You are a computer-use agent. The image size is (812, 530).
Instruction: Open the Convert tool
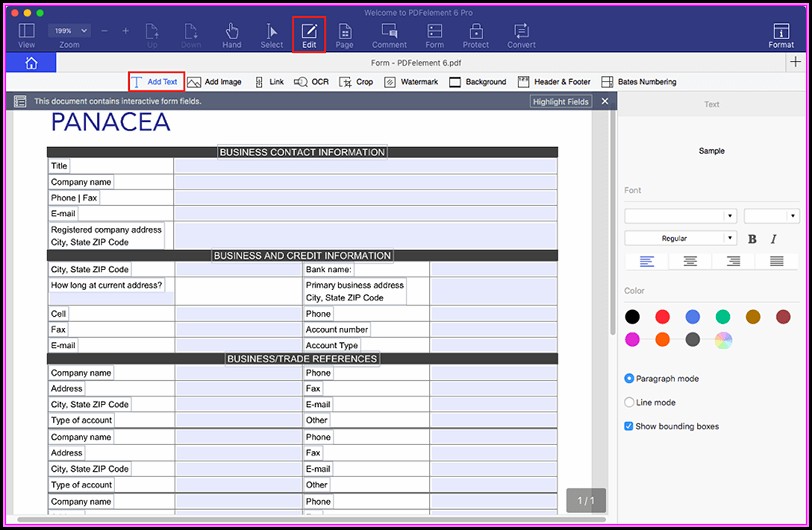pyautogui.click(x=521, y=35)
